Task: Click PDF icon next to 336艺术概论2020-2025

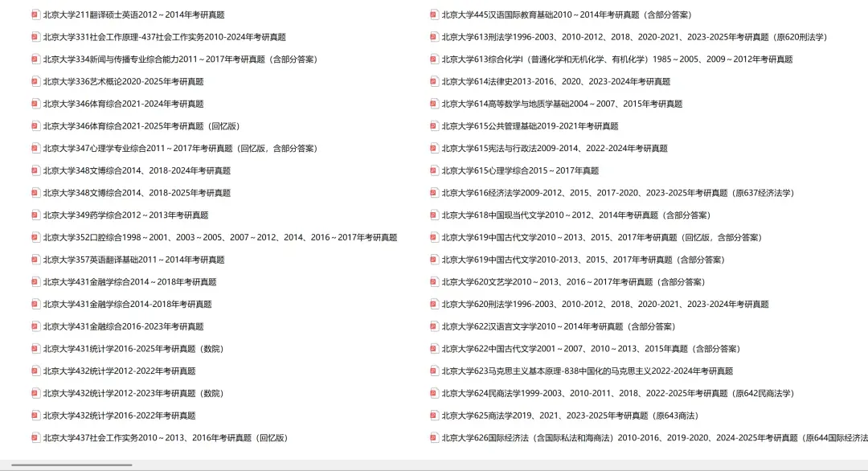Action: click(x=35, y=81)
